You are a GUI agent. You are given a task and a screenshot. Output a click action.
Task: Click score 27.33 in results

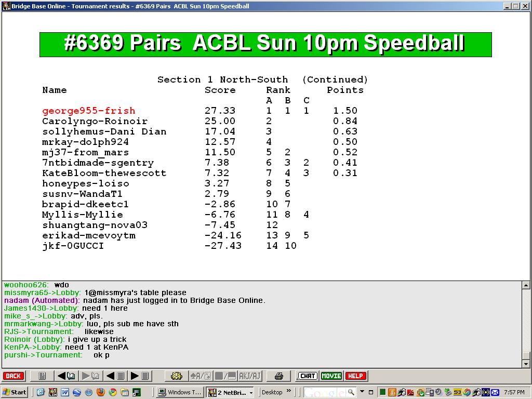(220, 111)
